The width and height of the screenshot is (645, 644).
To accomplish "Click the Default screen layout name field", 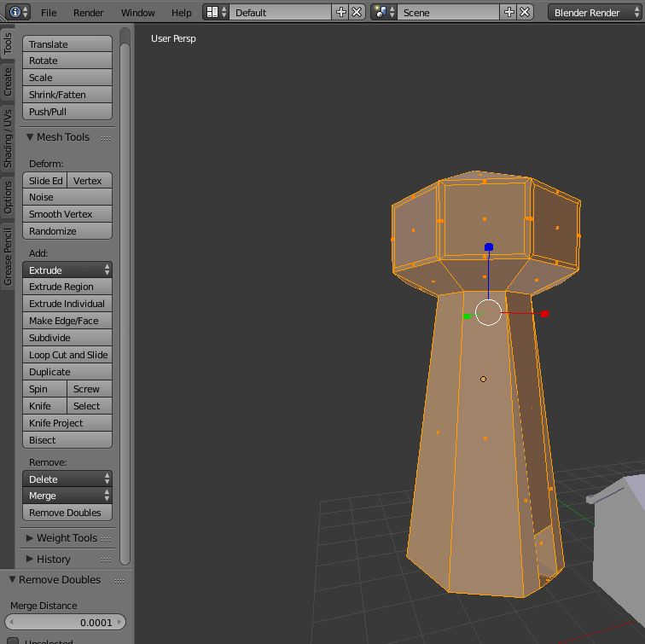I will (281, 12).
